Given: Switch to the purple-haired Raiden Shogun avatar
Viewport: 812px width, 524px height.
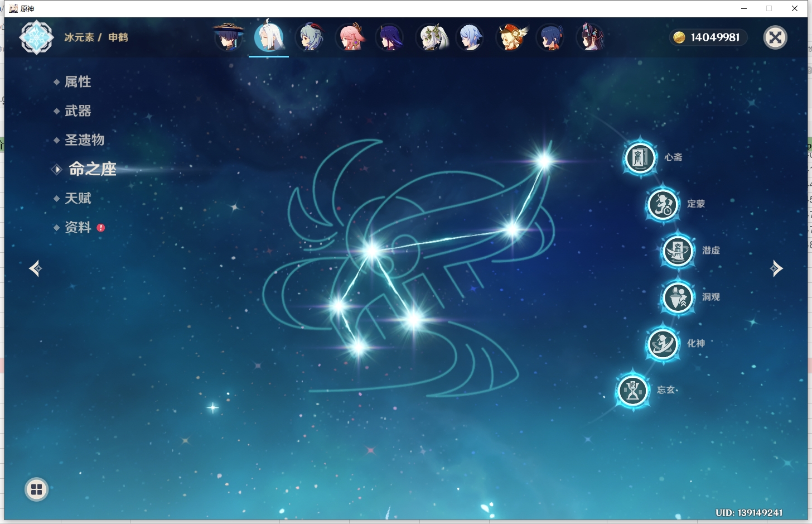Looking at the screenshot, I should pos(390,37).
